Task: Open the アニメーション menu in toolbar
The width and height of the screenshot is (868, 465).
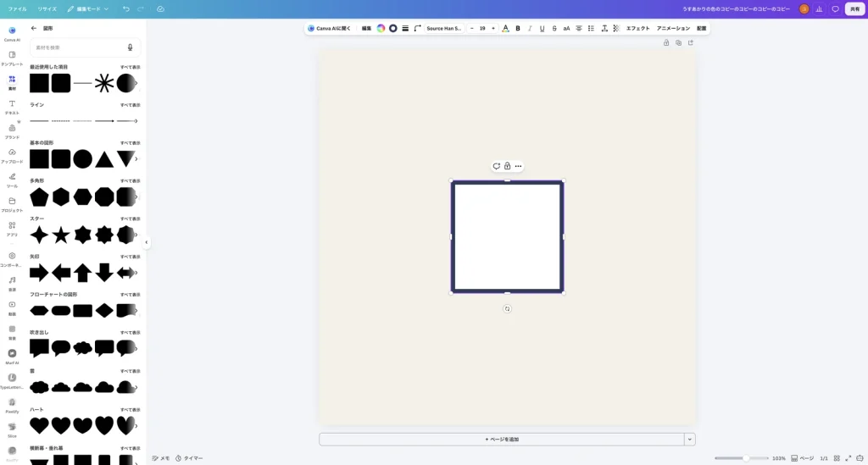Action: click(673, 28)
